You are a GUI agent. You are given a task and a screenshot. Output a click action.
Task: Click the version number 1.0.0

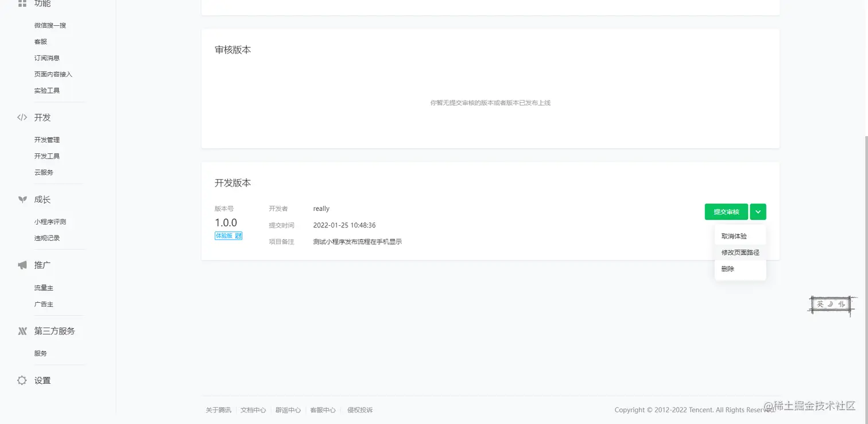(226, 222)
